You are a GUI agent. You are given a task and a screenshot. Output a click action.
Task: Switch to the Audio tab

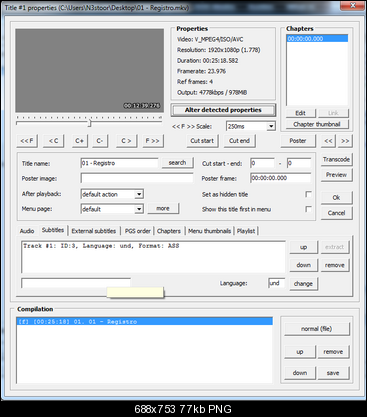tap(27, 231)
